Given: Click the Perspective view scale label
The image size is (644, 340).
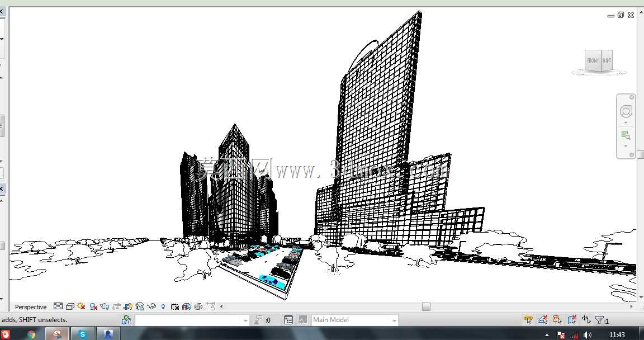Looking at the screenshot, I should click(31, 307).
